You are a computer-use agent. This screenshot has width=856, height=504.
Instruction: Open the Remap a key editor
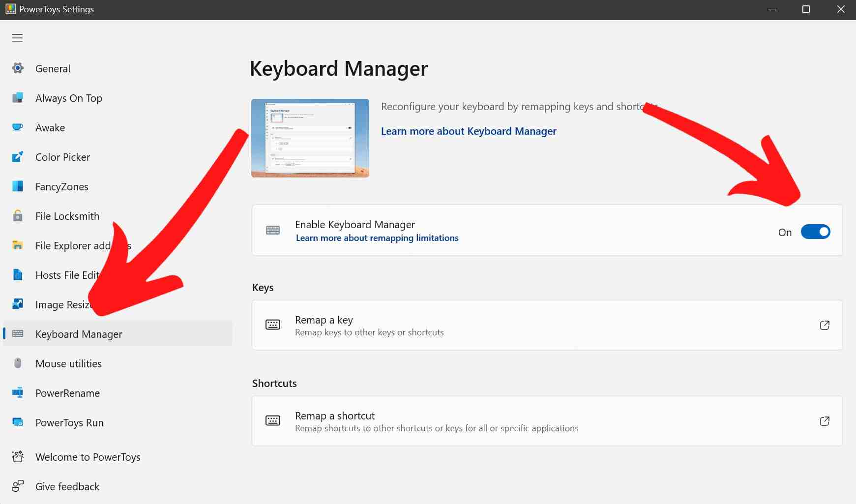[547, 325]
